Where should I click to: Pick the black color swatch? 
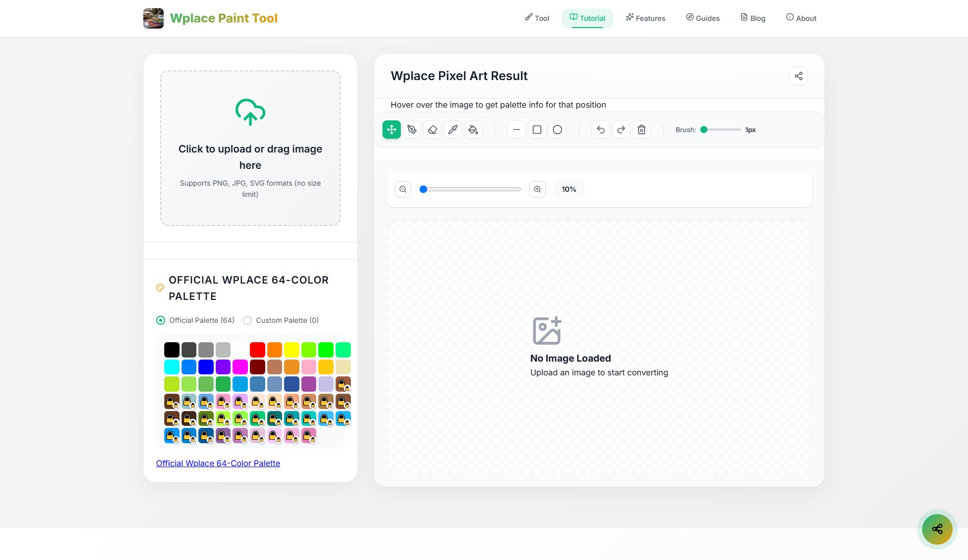tap(172, 350)
